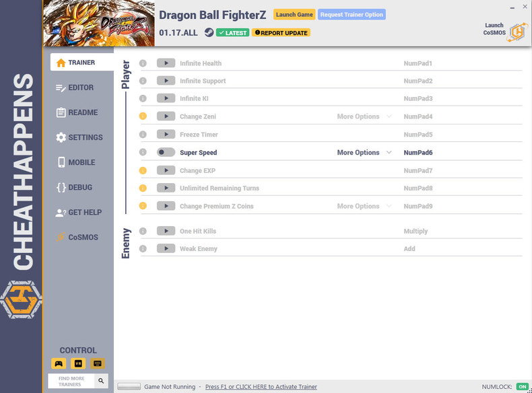Screen dimensions: 532x393
Task: Click the Press F1 to Activate Trainer link
Action: (261, 386)
